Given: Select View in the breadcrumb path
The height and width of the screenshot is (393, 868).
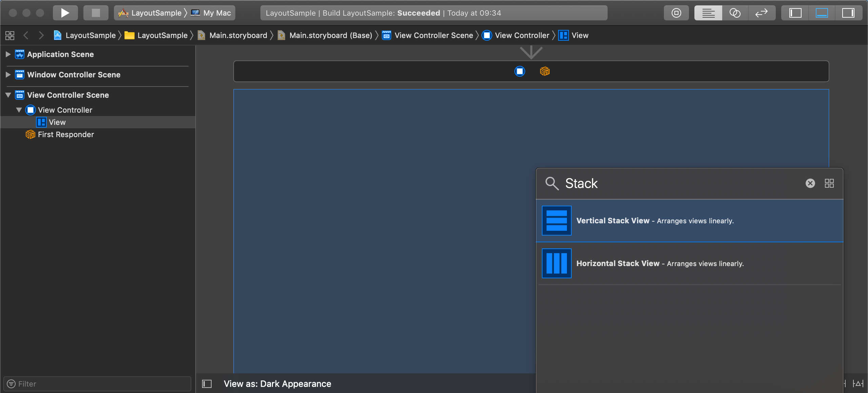Looking at the screenshot, I should click(x=580, y=35).
